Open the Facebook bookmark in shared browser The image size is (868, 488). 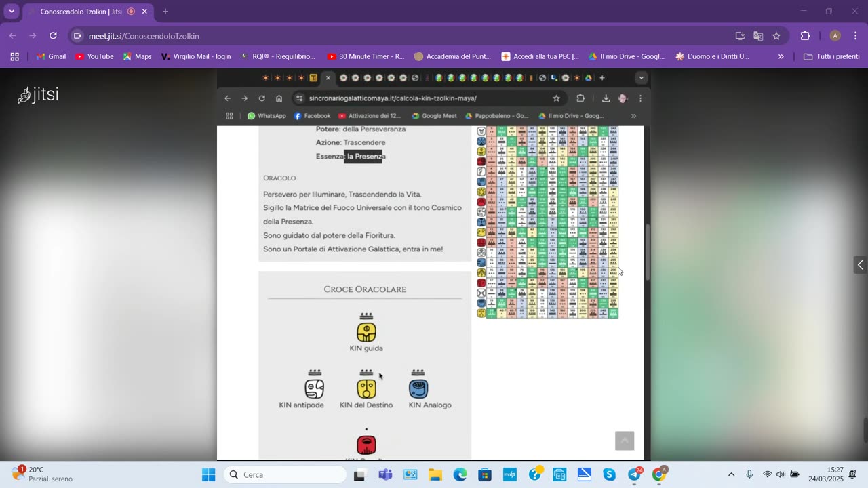312,116
